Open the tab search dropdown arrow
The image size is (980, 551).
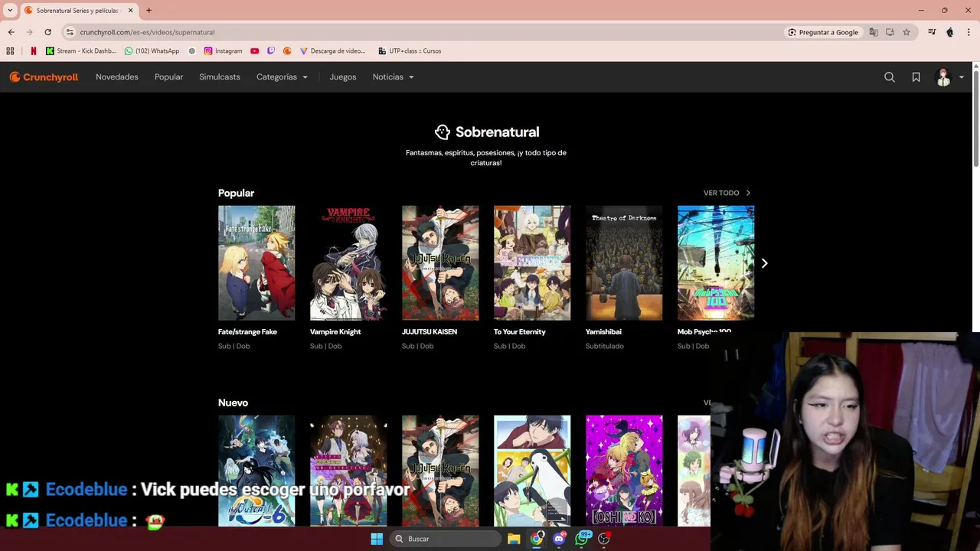pos(10,10)
